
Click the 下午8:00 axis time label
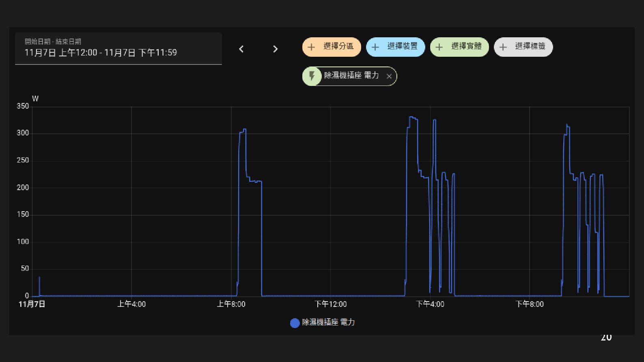click(x=530, y=304)
